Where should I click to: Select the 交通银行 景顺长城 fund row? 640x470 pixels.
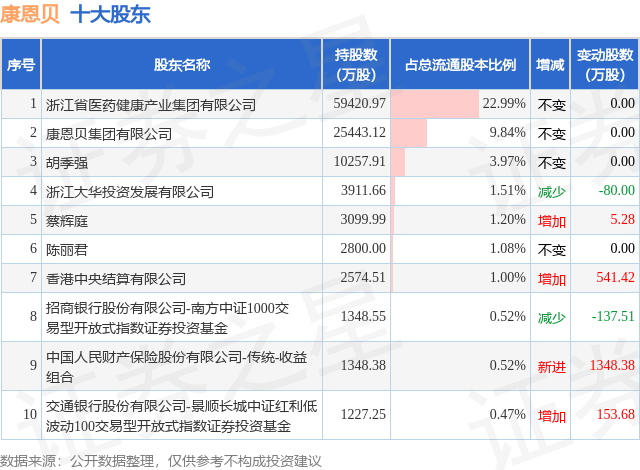(x=320, y=415)
